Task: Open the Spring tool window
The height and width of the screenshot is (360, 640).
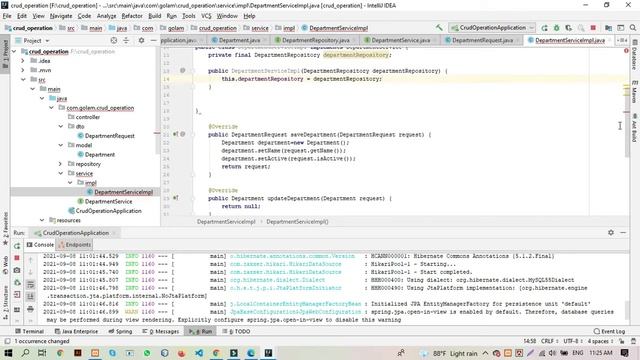Action: (120, 331)
